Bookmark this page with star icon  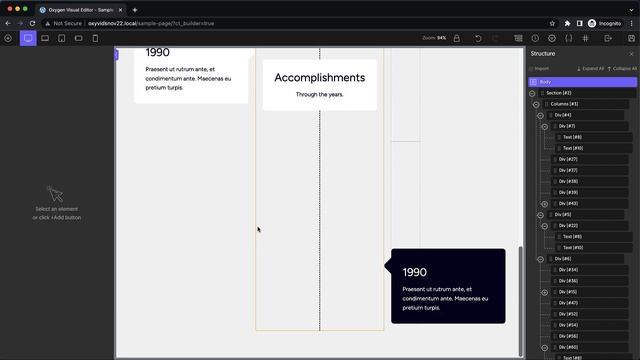coord(552,23)
